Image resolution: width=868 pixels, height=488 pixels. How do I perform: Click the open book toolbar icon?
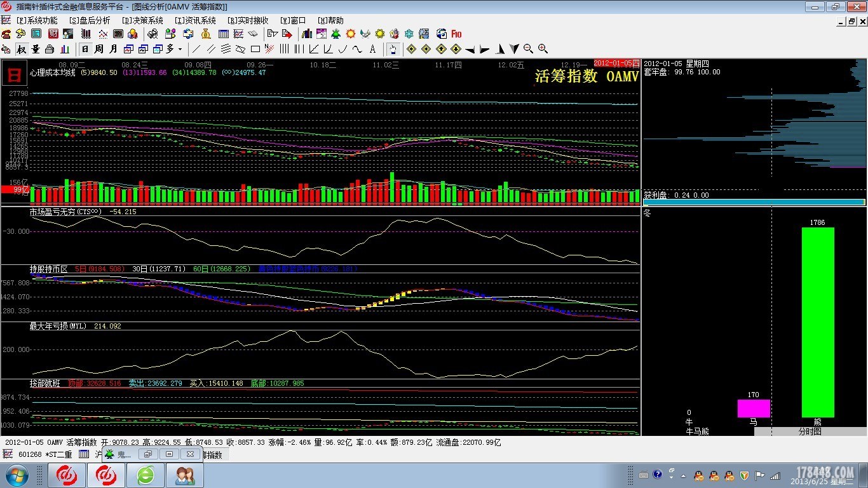click(x=253, y=34)
